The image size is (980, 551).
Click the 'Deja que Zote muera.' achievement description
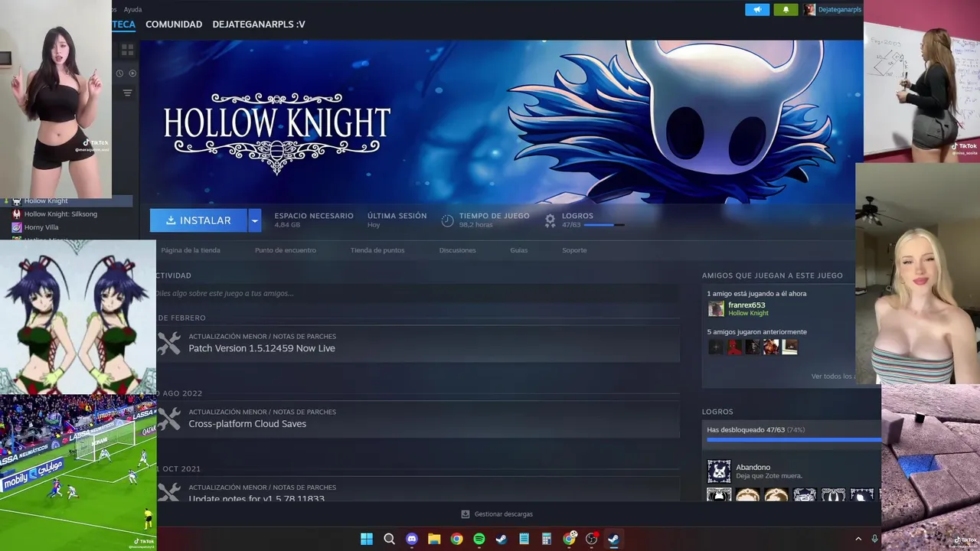pos(769,476)
